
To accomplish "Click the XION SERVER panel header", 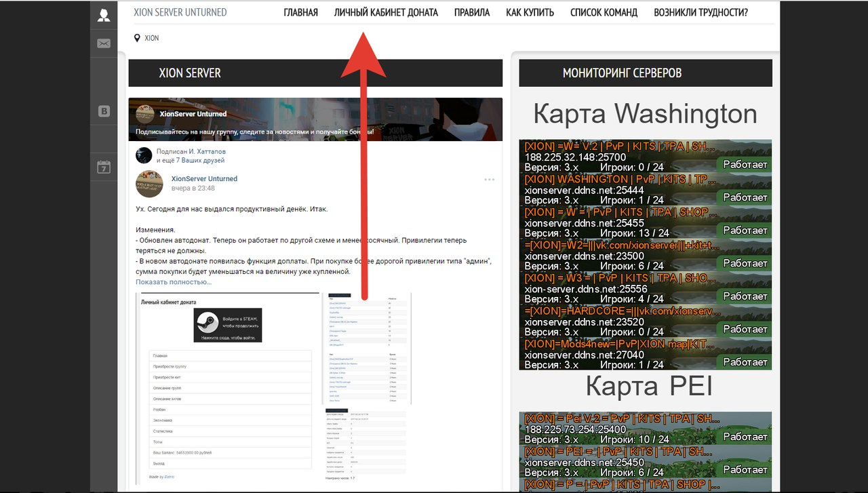I will point(315,73).
